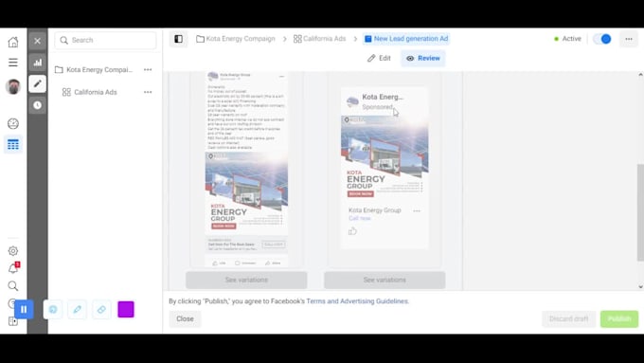This screenshot has width=644, height=363.
Task: Open the settings gear icon
Action: [x=13, y=251]
